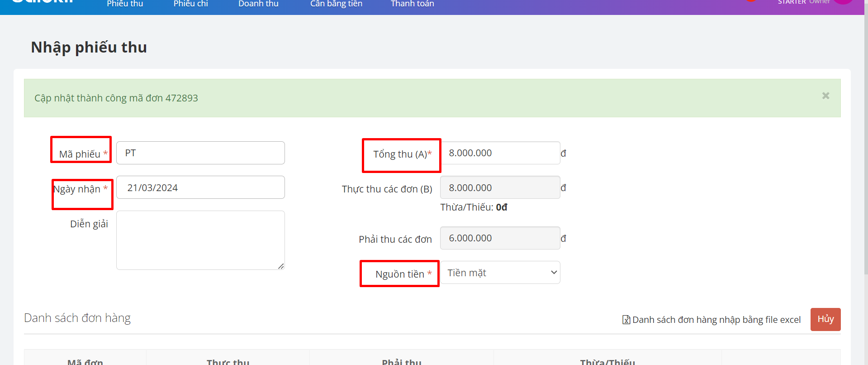Image resolution: width=868 pixels, height=365 pixels.
Task: Click the Ngày nhận date field
Action: pos(200,187)
